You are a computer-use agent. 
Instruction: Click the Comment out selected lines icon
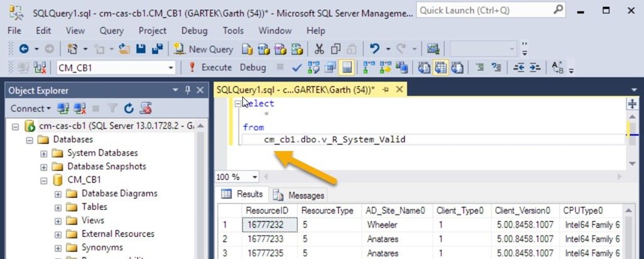tap(479, 67)
